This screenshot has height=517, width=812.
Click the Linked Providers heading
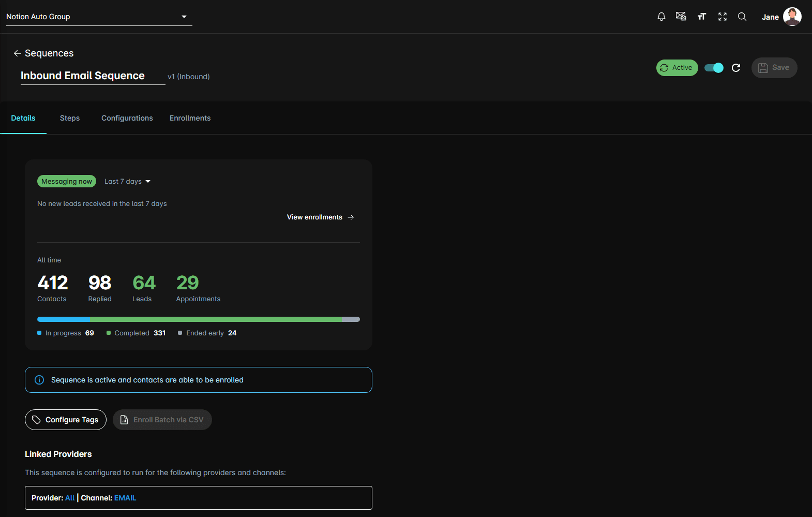[58, 454]
